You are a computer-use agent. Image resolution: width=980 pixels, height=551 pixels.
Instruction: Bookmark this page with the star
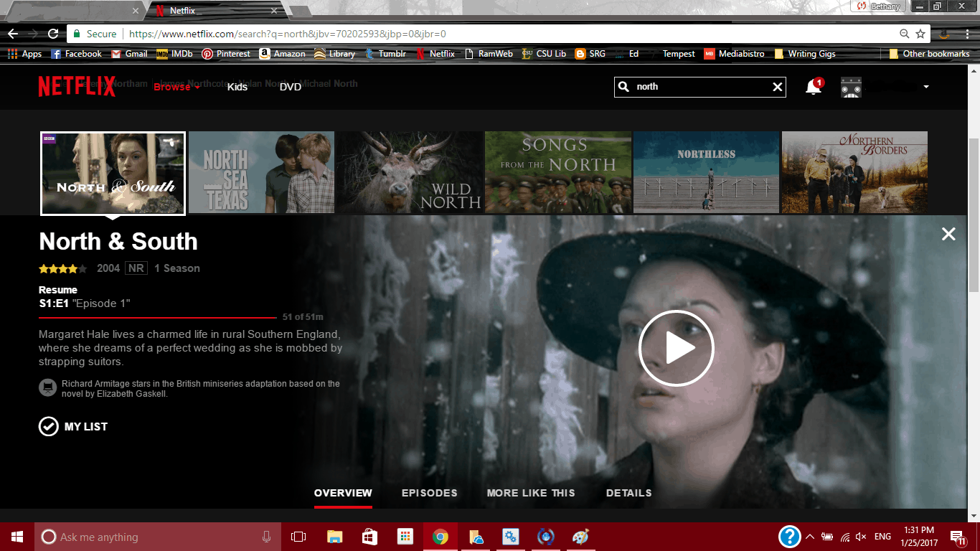920,34
